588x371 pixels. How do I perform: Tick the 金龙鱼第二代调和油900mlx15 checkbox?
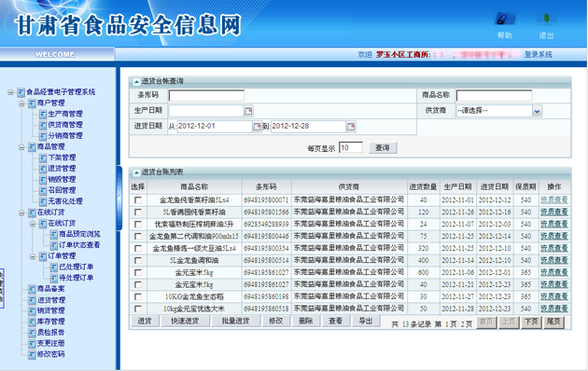point(138,236)
